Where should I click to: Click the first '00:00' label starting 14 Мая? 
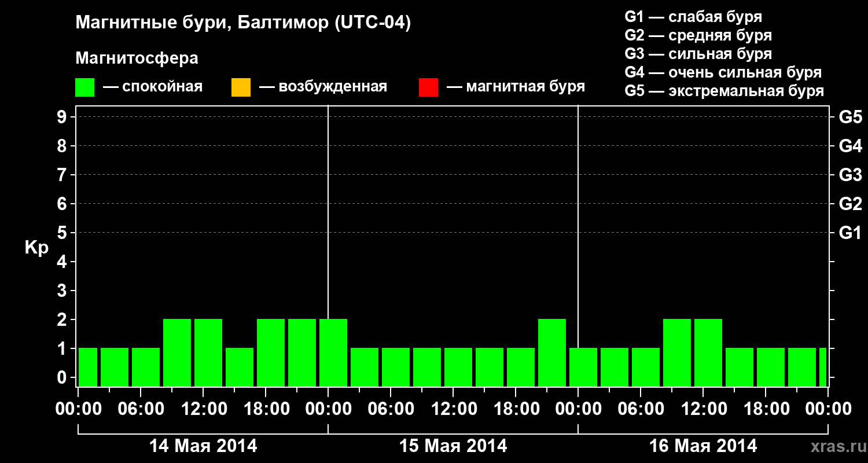coord(78,409)
